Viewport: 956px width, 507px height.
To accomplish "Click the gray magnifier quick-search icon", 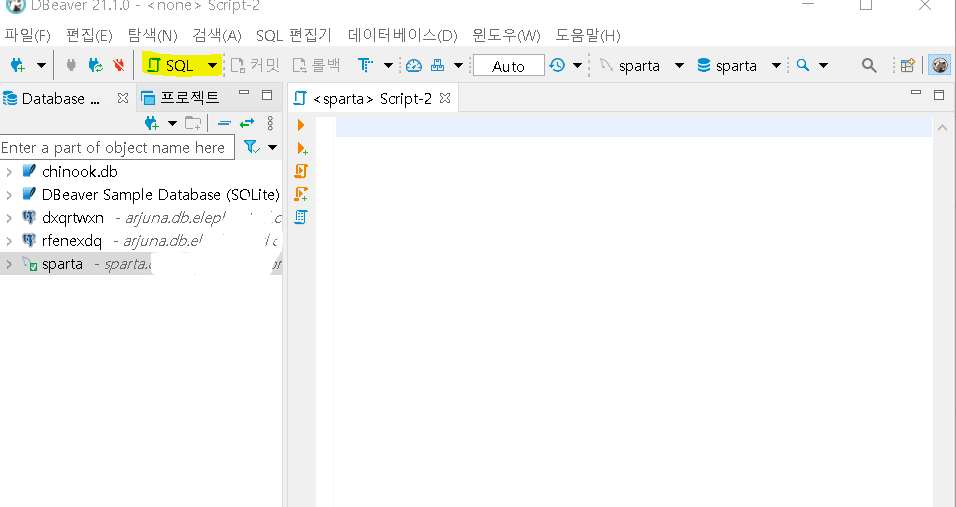I will [x=869, y=65].
